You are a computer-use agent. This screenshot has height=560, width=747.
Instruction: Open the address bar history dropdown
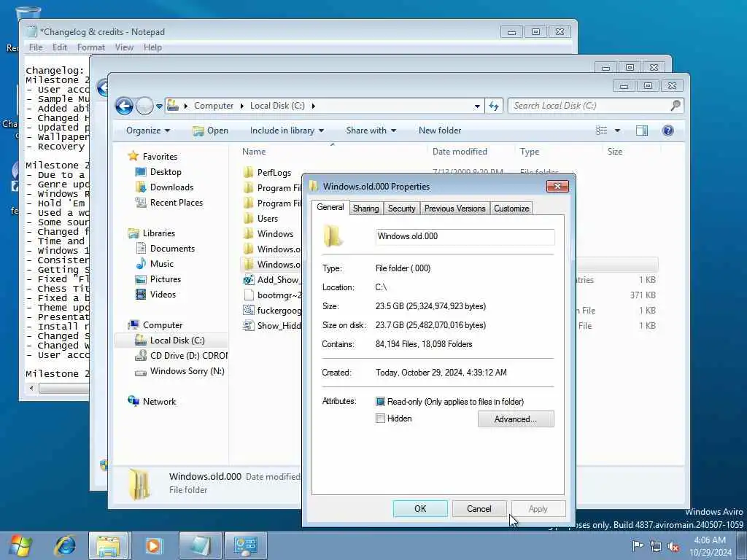click(477, 106)
